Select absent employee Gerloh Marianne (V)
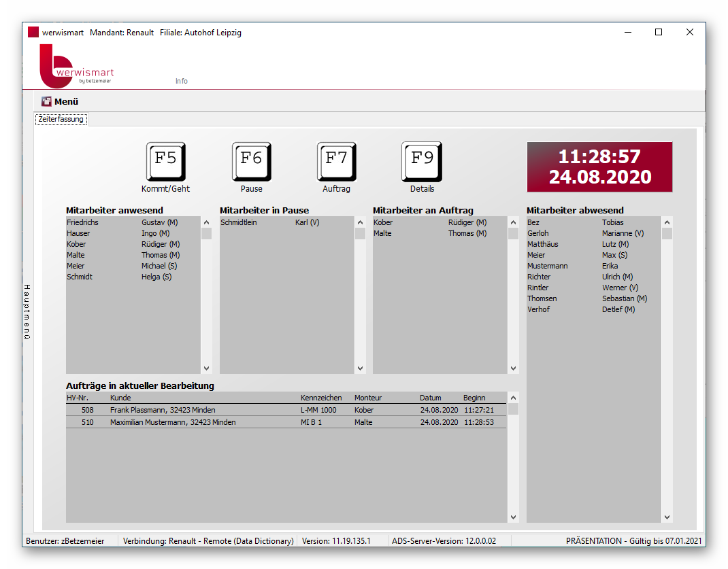The width and height of the screenshot is (728, 569). click(x=593, y=233)
